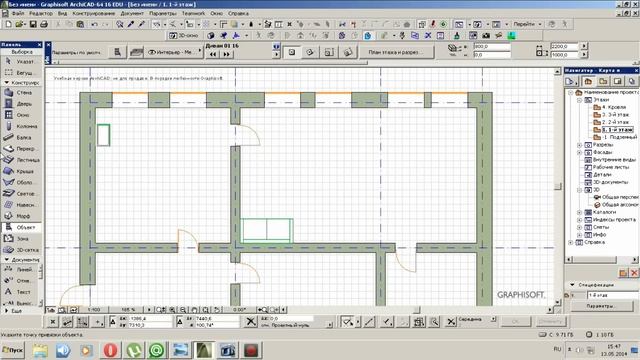Select the Перекрытие (Slab) tool
The height and width of the screenshot is (360, 640).
pos(21,149)
